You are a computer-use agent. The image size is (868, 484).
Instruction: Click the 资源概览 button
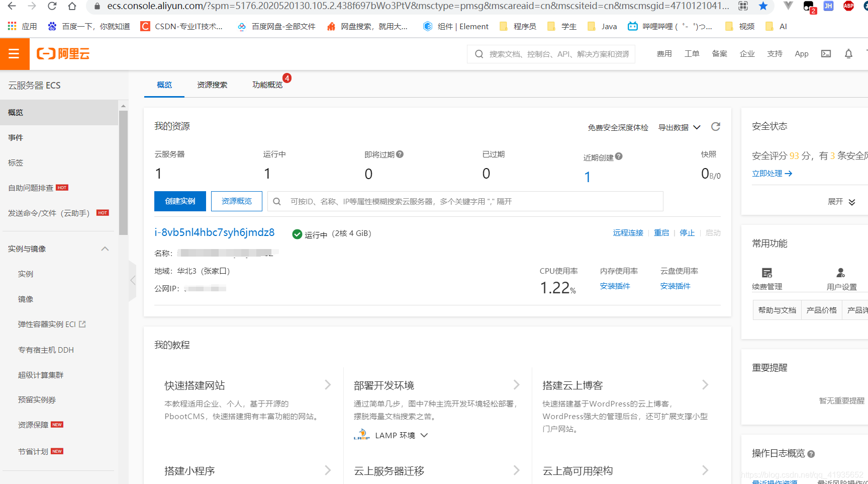pyautogui.click(x=237, y=201)
